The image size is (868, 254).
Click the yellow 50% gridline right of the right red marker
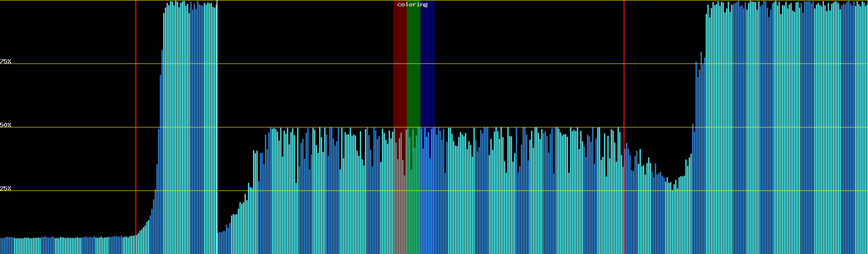coord(657,127)
